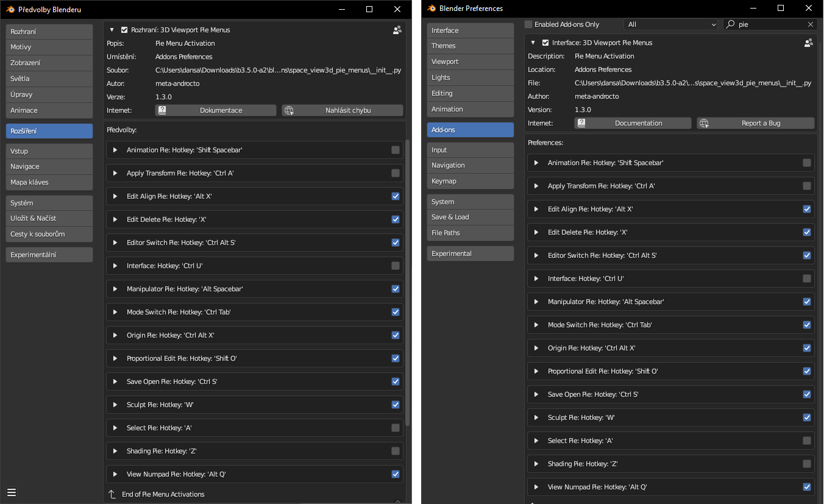Enable Select Pie checkbox in English window
The width and height of the screenshot is (824, 504).
click(807, 441)
